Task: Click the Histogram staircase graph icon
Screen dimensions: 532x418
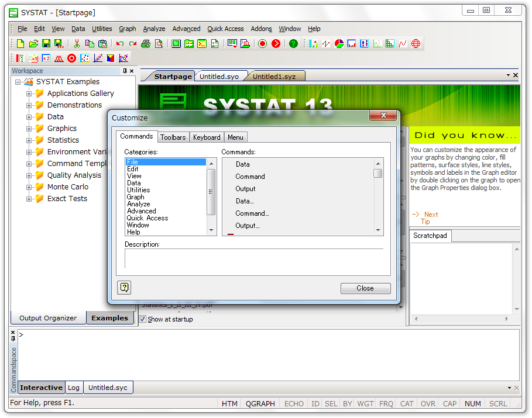Action: [x=390, y=44]
